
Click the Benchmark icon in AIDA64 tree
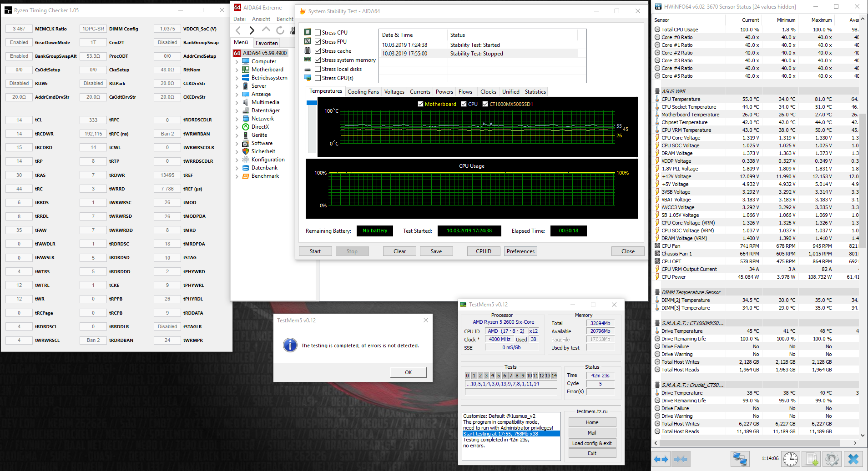pos(246,176)
